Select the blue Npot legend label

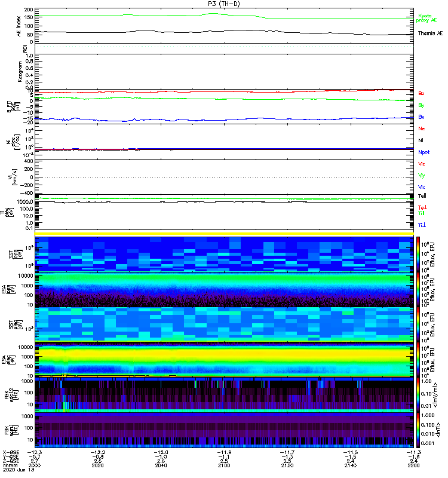tap(424, 152)
